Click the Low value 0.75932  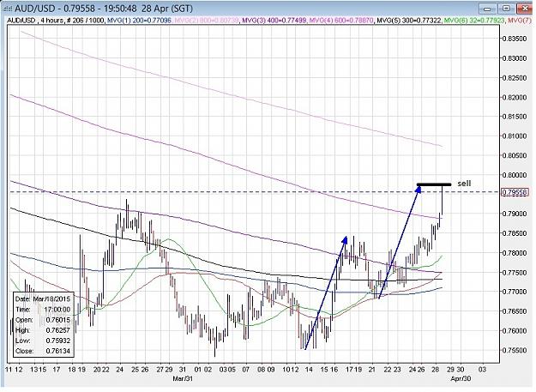(x=58, y=341)
